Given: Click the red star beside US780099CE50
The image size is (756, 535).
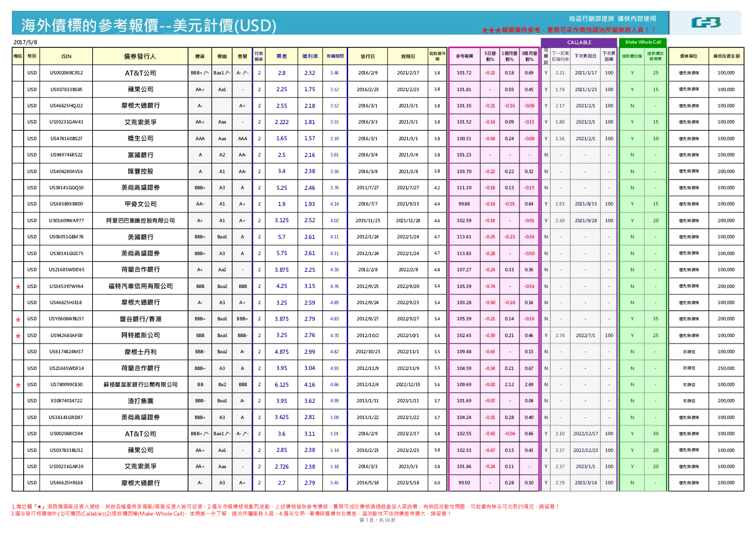Looking at the screenshot, I should tap(18, 385).
